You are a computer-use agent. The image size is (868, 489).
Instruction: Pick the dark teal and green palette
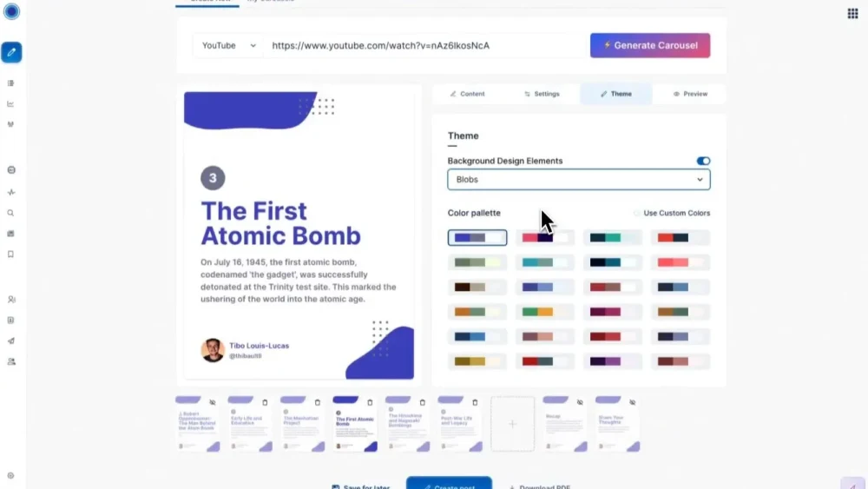coord(612,238)
